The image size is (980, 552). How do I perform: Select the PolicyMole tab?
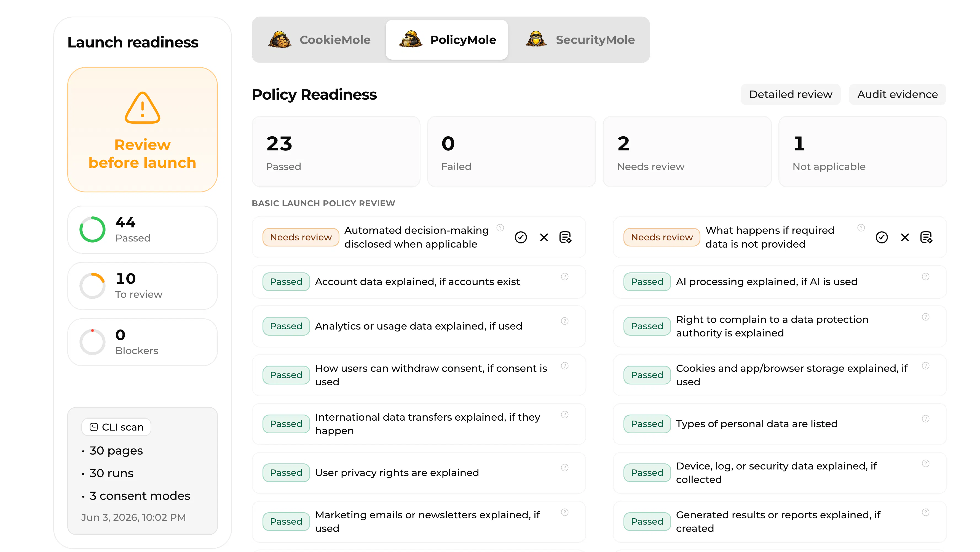click(447, 39)
